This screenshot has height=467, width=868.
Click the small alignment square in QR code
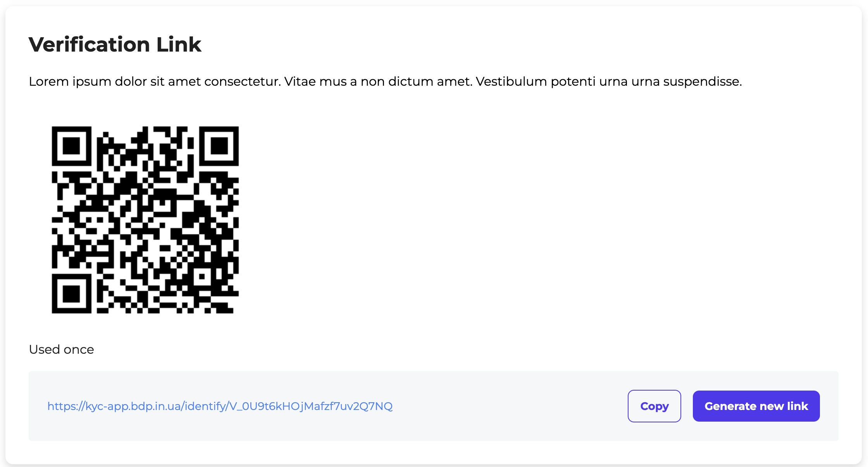pyautogui.click(x=202, y=277)
